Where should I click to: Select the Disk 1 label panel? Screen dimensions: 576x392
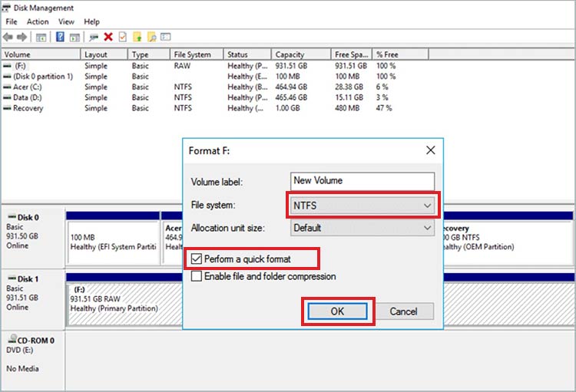pos(33,299)
